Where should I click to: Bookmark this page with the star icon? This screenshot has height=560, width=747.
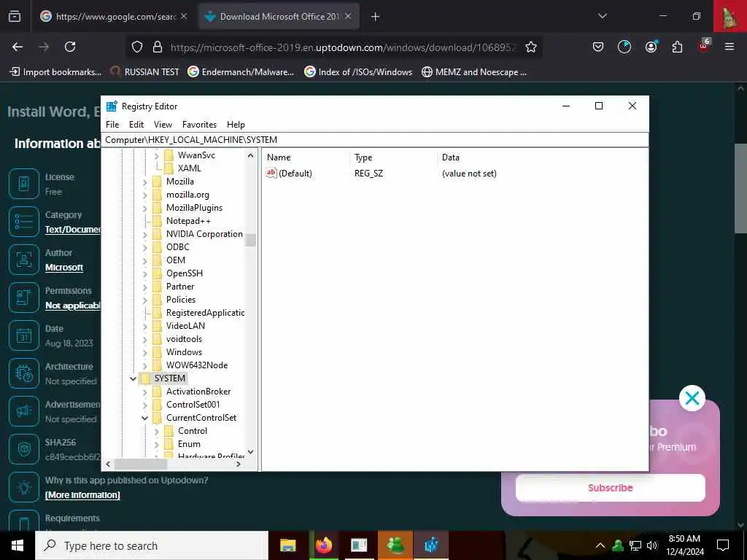click(x=531, y=47)
